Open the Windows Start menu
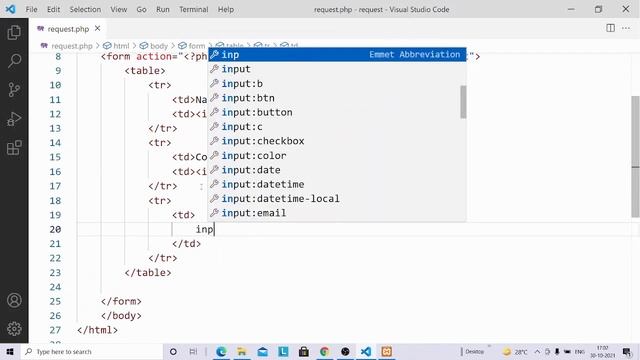The height and width of the screenshot is (360, 640). (x=10, y=351)
